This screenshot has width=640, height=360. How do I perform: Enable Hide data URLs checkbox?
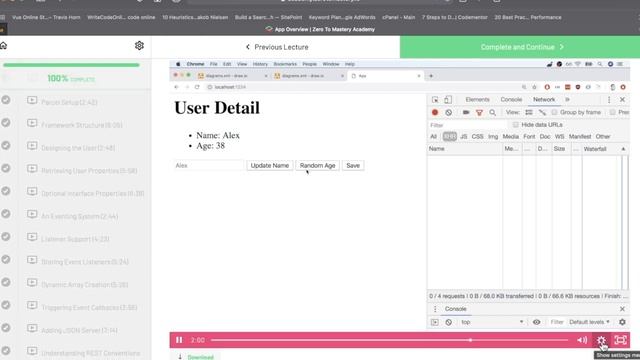516,124
